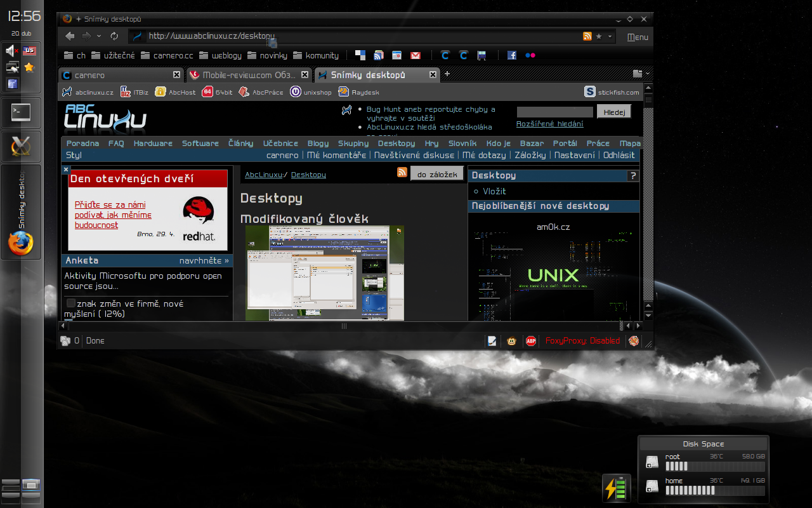
Task: Click the floppy disk save bookmark icon
Action: [x=481, y=55]
